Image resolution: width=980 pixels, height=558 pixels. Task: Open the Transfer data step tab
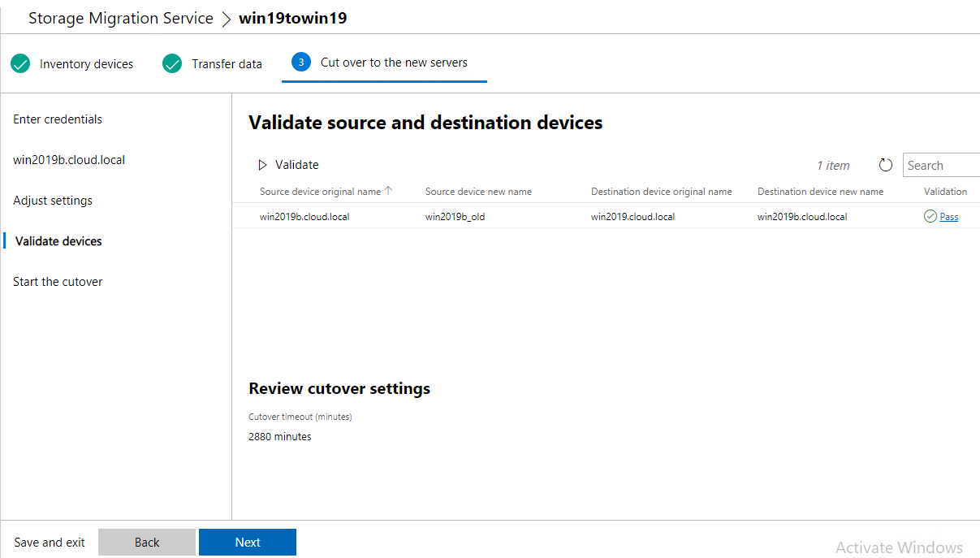pyautogui.click(x=227, y=64)
